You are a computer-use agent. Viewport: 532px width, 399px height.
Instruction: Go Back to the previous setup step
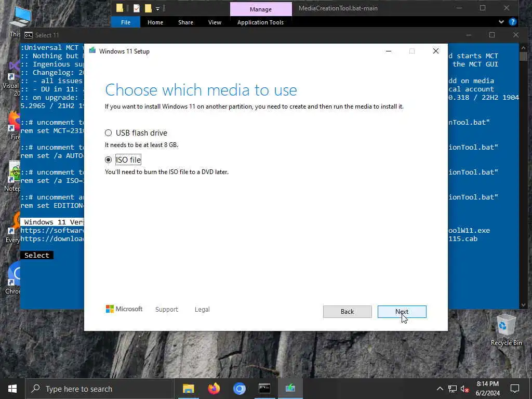coord(347,312)
